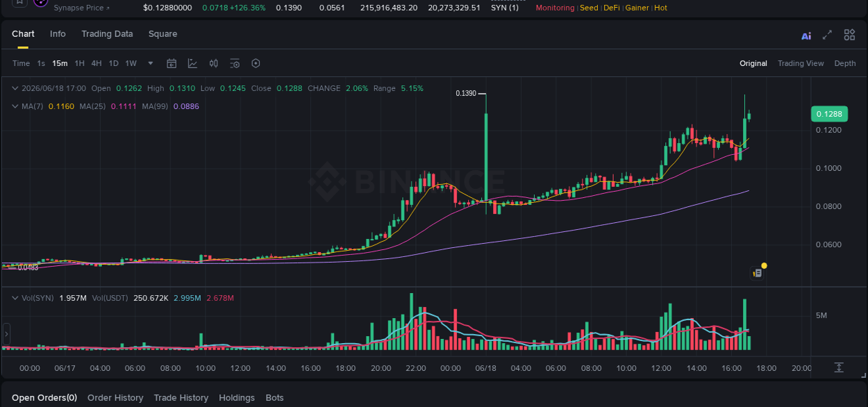868x407 pixels.
Task: Click the Hot tag
Action: pyautogui.click(x=660, y=8)
